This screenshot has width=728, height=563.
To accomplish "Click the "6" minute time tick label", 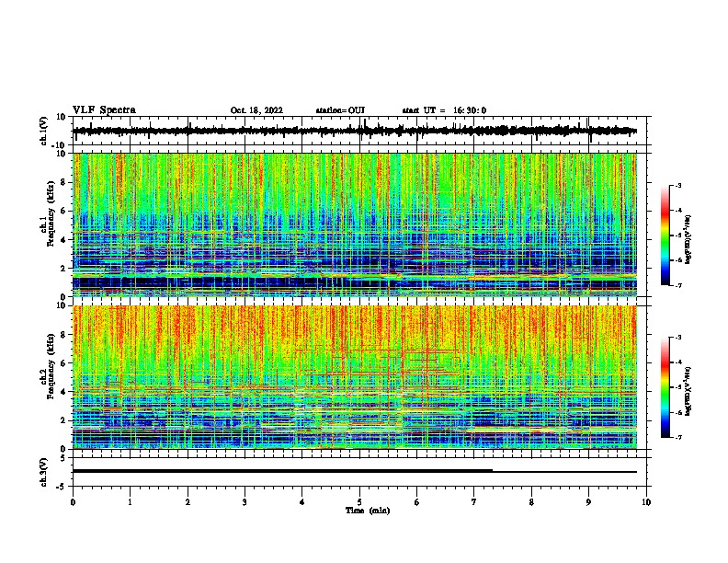I will 417,502.
